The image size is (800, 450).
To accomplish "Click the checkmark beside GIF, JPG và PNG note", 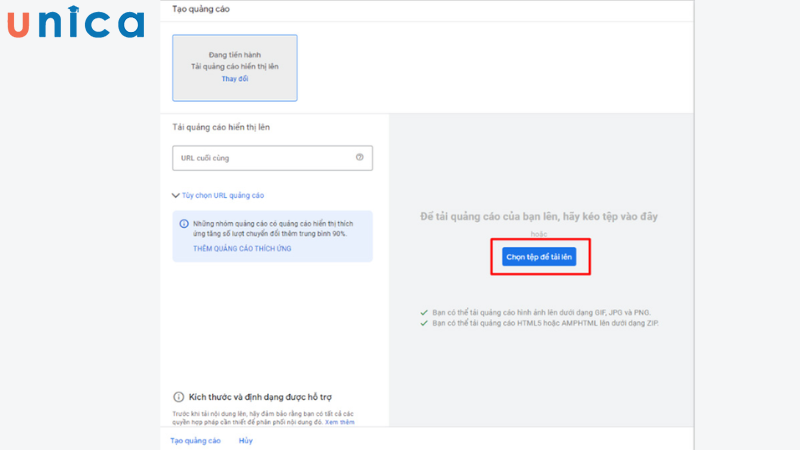I will [423, 312].
